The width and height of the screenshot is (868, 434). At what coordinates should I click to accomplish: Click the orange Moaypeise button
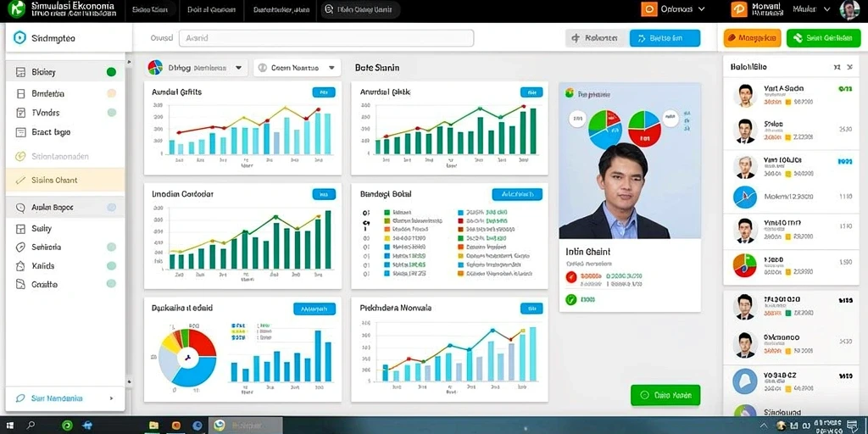pos(753,38)
